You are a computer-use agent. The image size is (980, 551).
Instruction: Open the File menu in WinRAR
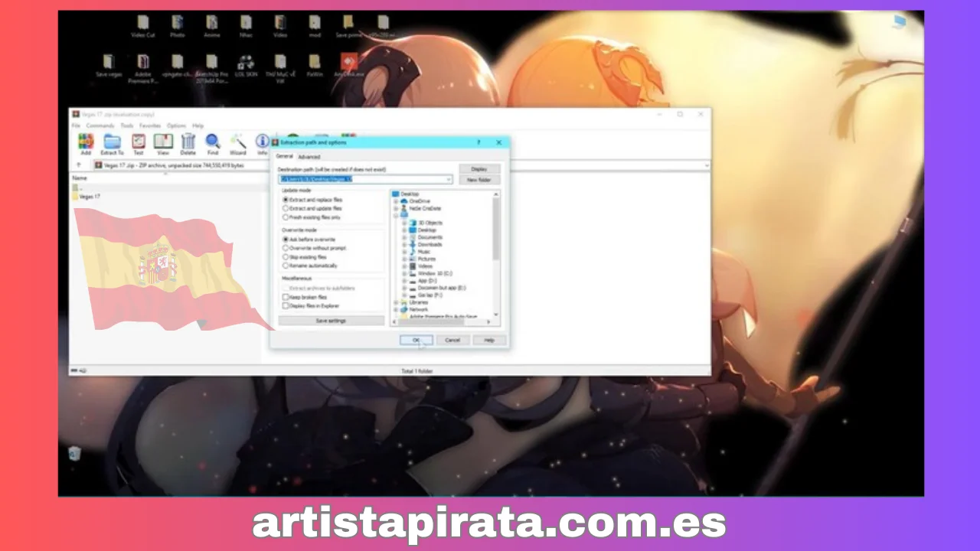point(76,126)
